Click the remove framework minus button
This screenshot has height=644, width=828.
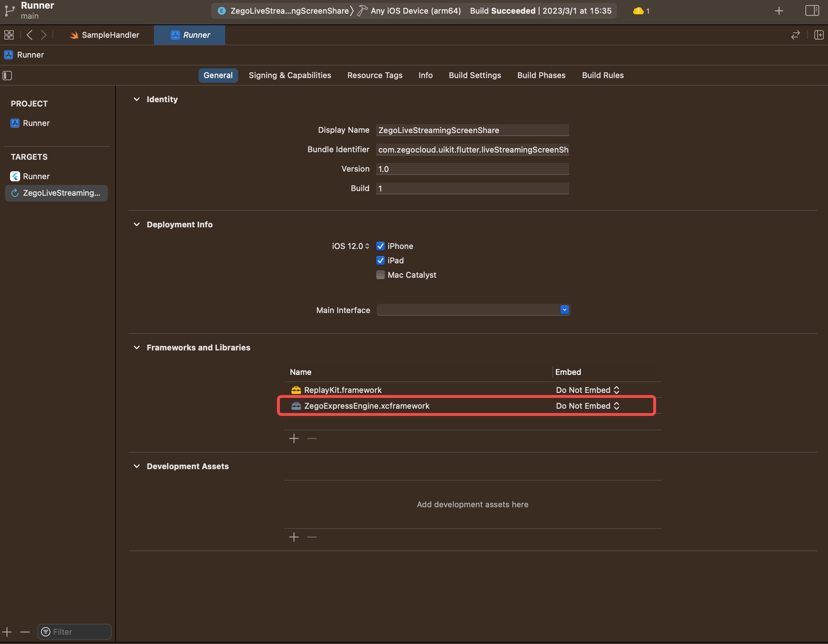click(x=312, y=438)
